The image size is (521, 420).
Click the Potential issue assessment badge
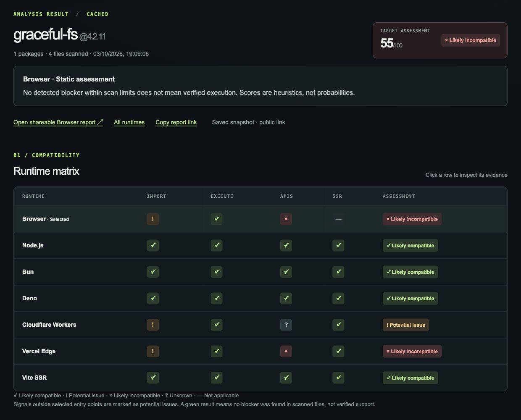pyautogui.click(x=406, y=325)
